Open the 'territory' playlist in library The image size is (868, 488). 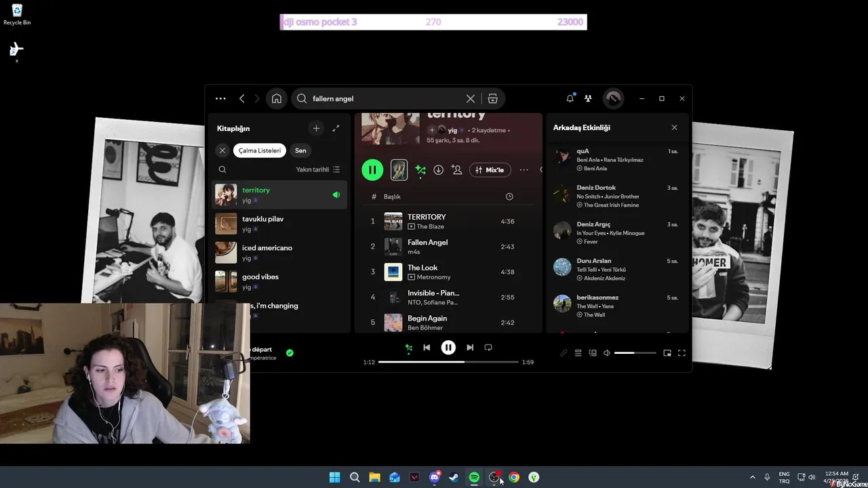(281, 195)
